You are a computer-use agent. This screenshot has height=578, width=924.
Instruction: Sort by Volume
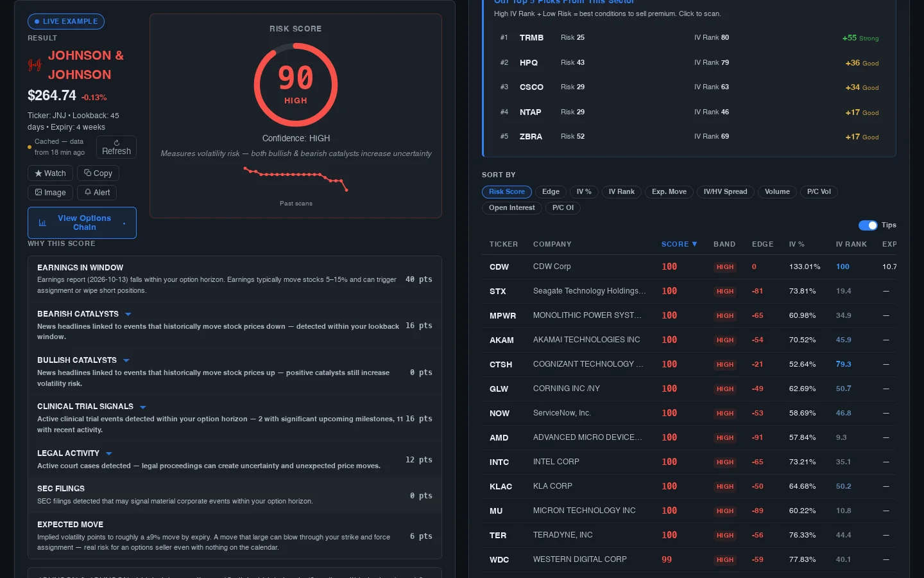pos(777,192)
